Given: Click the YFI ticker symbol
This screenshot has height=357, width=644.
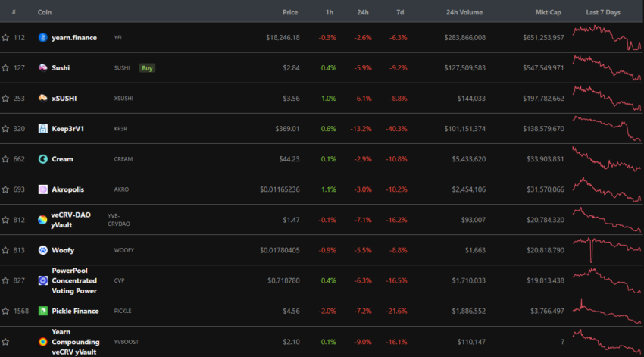Looking at the screenshot, I should 118,37.
